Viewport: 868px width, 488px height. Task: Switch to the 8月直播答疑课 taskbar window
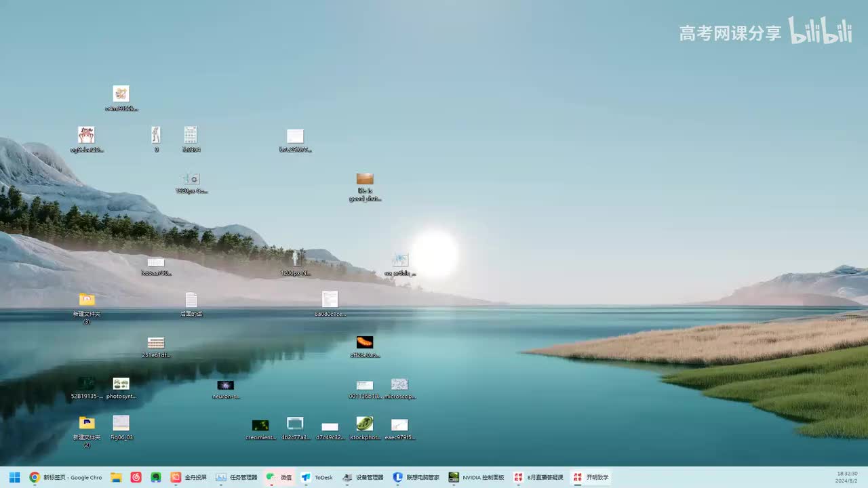coord(538,477)
